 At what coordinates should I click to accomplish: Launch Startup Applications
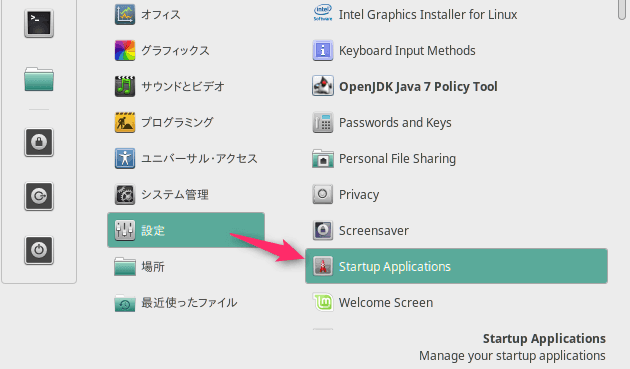(456, 266)
